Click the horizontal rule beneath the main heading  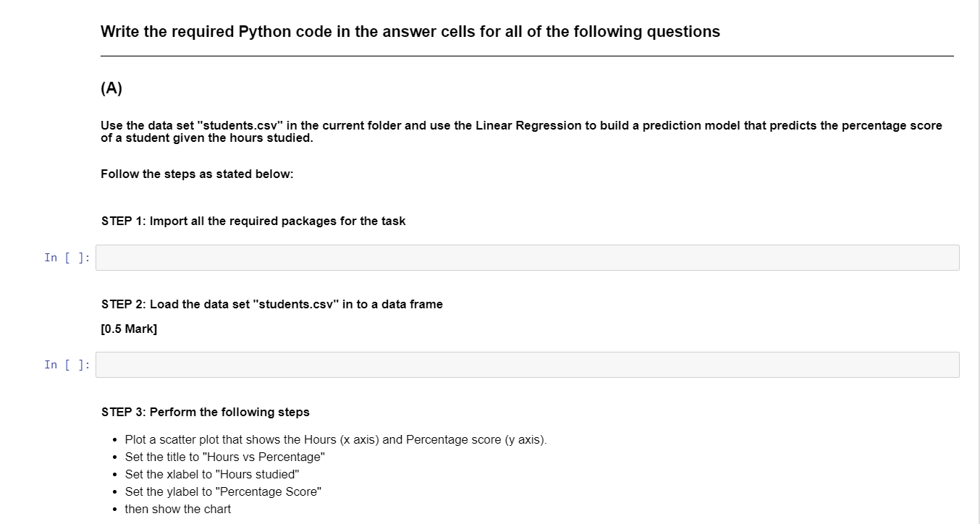(527, 56)
